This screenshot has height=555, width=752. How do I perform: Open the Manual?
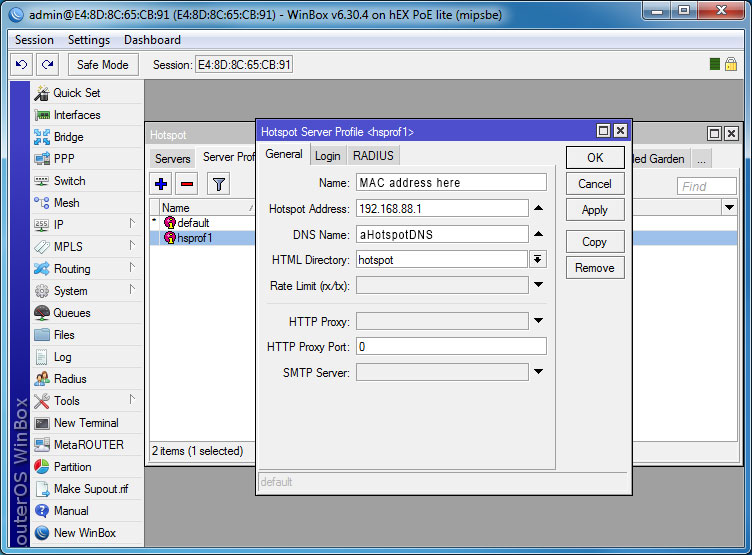pos(88,511)
